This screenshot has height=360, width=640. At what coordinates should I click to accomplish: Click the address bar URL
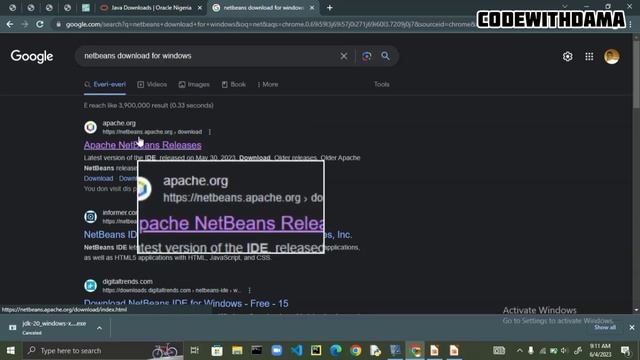(269, 24)
